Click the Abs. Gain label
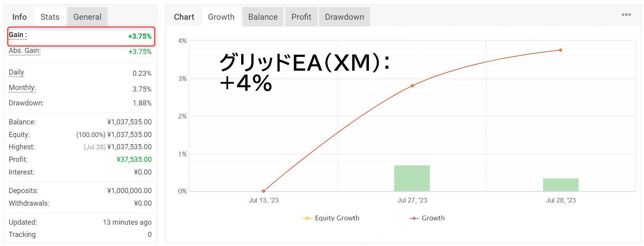This screenshot has width=644, height=246. point(25,51)
